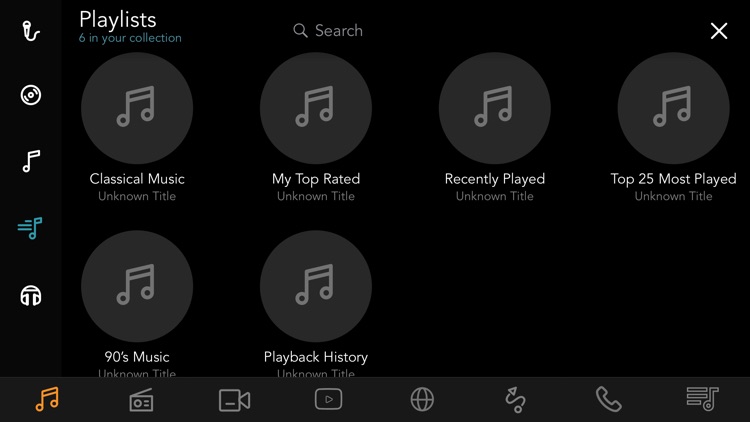Switch to the Music tab at bottom
The image size is (750, 422).
[x=47, y=400]
